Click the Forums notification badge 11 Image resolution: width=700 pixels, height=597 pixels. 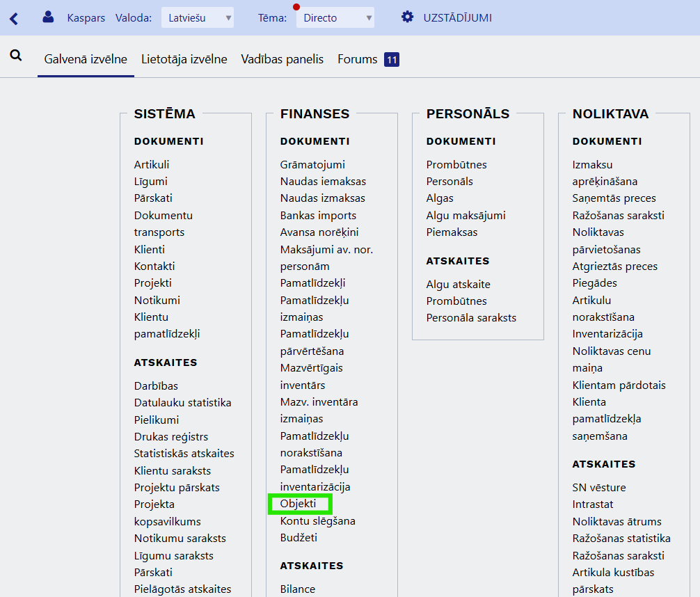[392, 60]
